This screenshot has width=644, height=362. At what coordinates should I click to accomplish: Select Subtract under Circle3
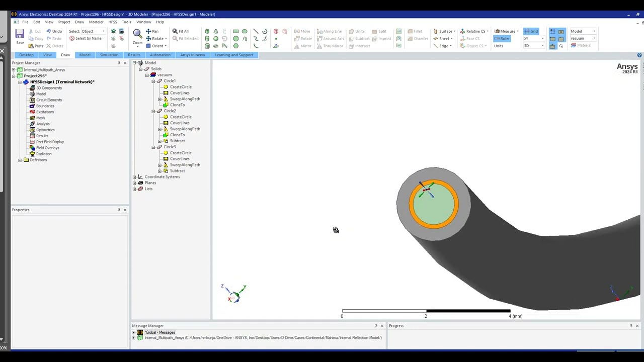[x=177, y=171]
